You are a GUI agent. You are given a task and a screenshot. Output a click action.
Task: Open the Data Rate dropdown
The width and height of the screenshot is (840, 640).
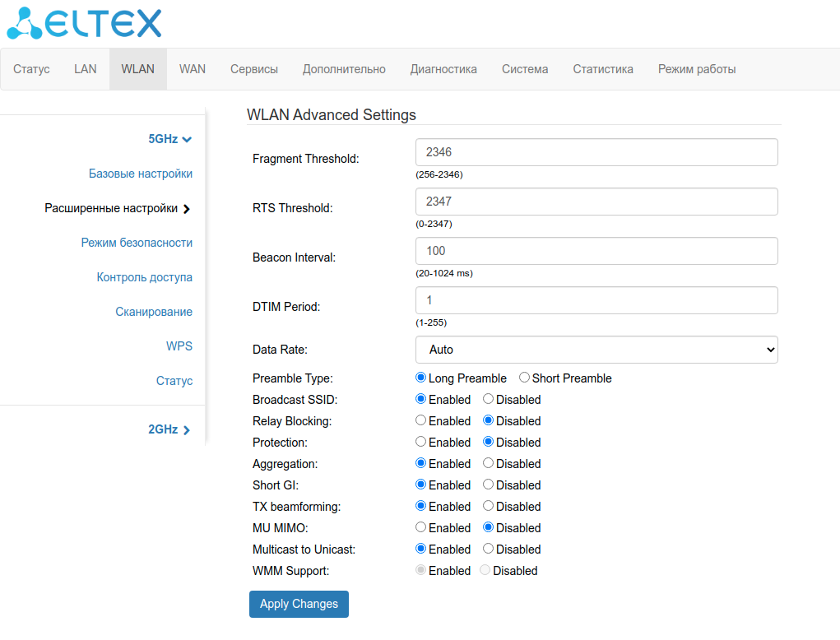(596, 350)
